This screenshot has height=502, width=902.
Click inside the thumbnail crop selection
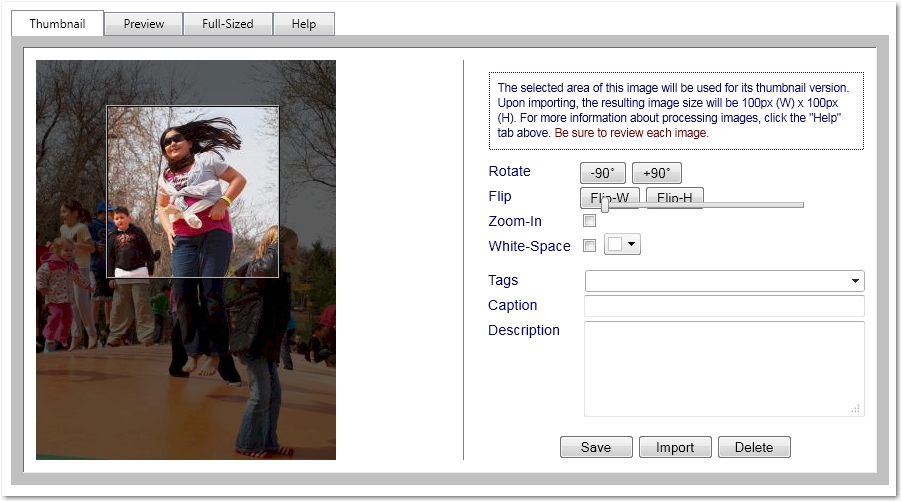pyautogui.click(x=193, y=191)
